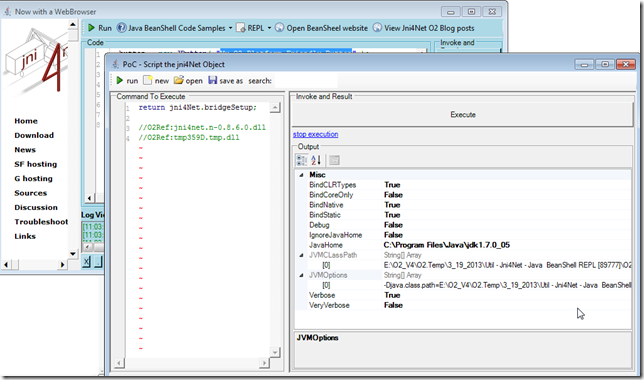Screen dimensions: 644x380
Task: Sort properties alphabetically with A-Z icon
Action: coord(316,160)
